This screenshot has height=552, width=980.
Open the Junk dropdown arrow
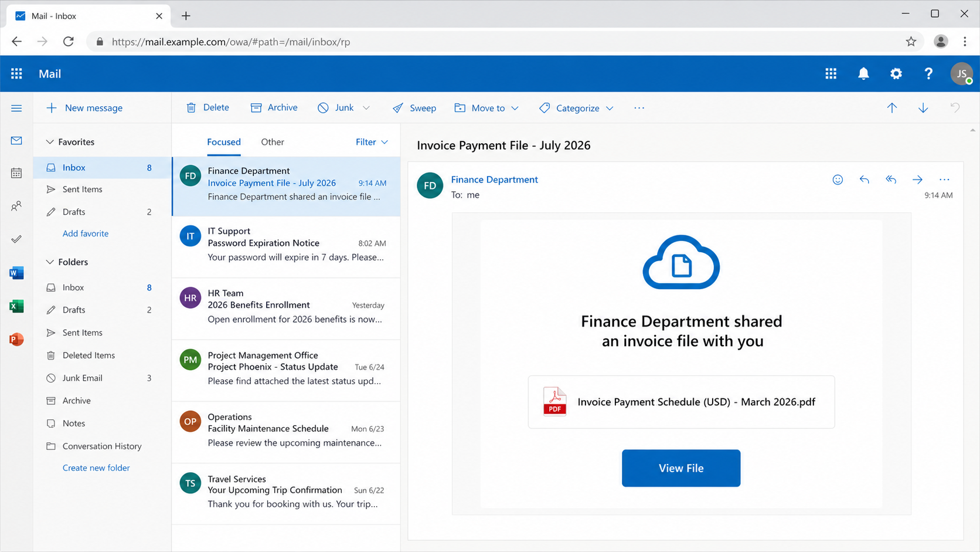point(366,108)
